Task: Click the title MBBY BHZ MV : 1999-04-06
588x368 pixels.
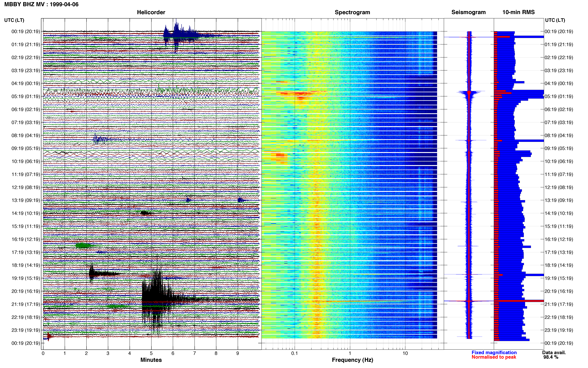Action: click(x=41, y=4)
